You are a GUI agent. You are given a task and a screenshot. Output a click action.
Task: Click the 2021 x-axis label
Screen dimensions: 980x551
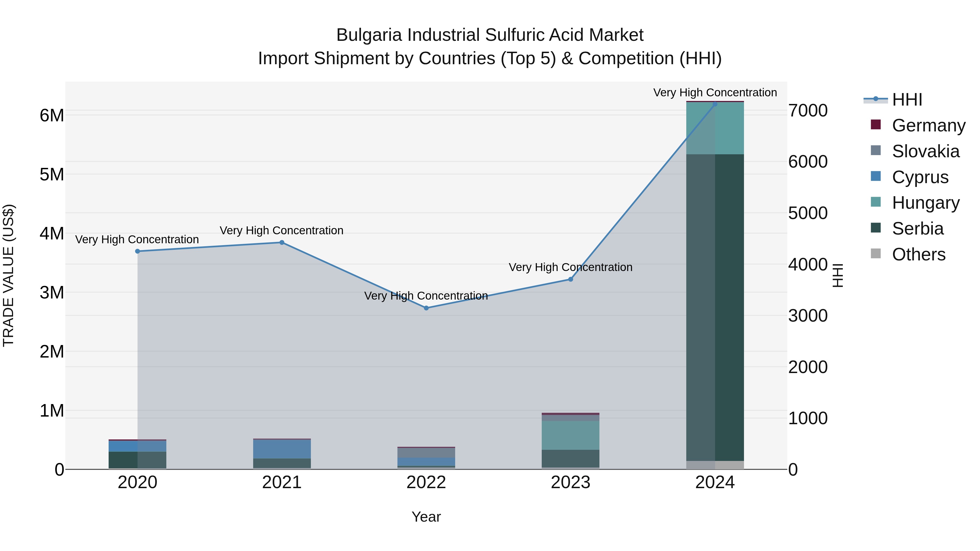(x=282, y=482)
